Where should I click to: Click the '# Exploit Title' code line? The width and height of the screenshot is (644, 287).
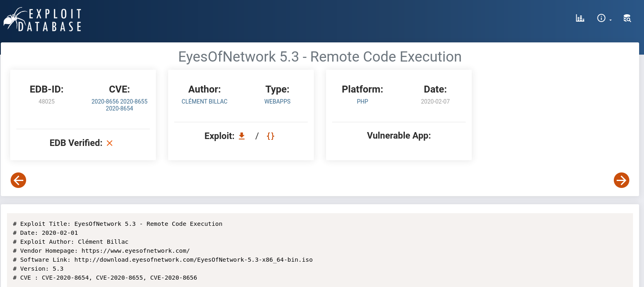point(118,224)
